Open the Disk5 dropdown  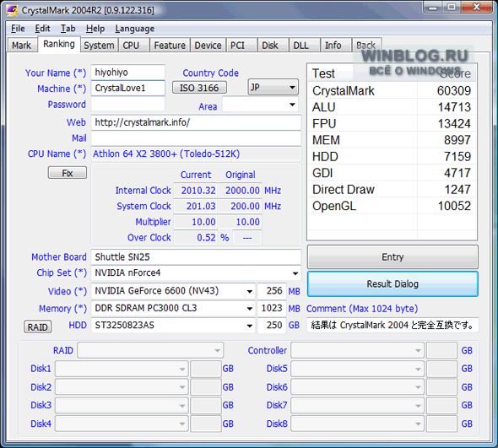(x=357, y=369)
